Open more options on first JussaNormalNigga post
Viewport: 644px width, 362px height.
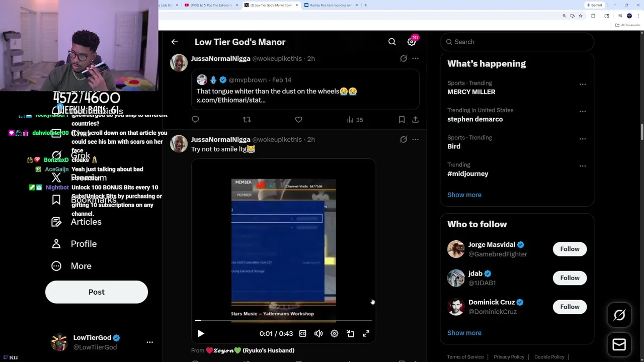coord(416,59)
